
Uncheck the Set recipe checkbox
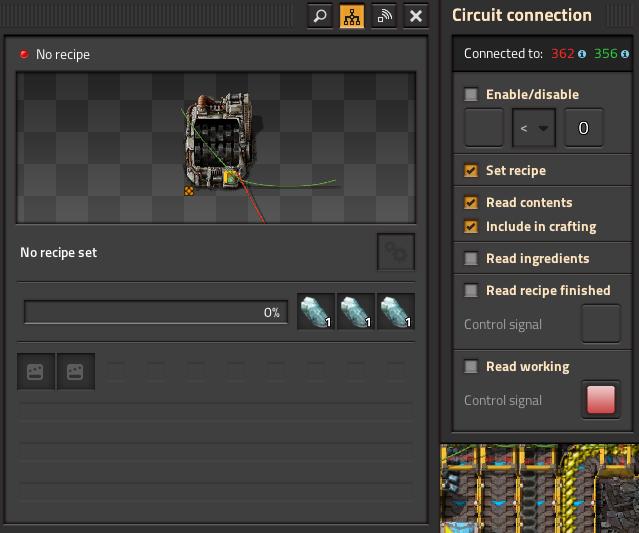[471, 170]
